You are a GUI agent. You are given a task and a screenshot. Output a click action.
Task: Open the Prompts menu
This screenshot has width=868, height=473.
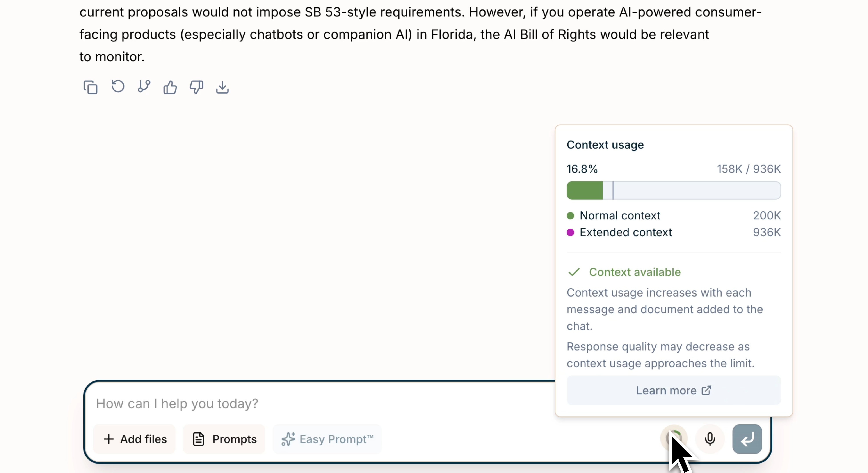224,439
